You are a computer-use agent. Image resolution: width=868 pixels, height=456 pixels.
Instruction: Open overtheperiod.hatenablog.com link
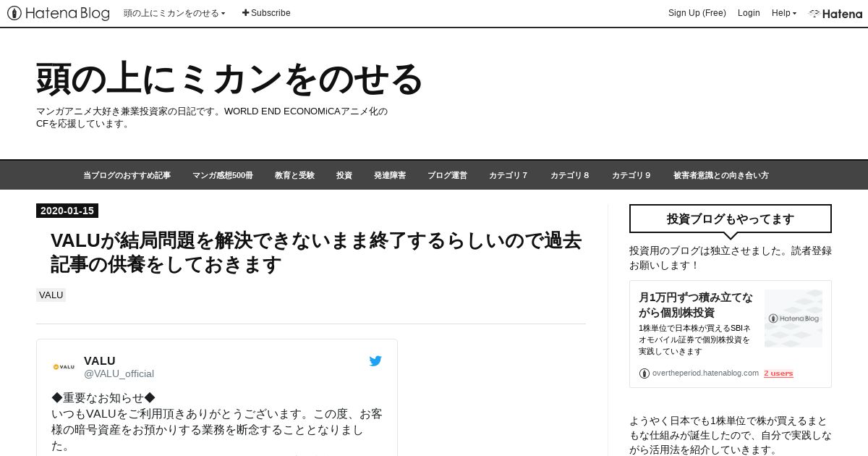pyautogui.click(x=705, y=373)
